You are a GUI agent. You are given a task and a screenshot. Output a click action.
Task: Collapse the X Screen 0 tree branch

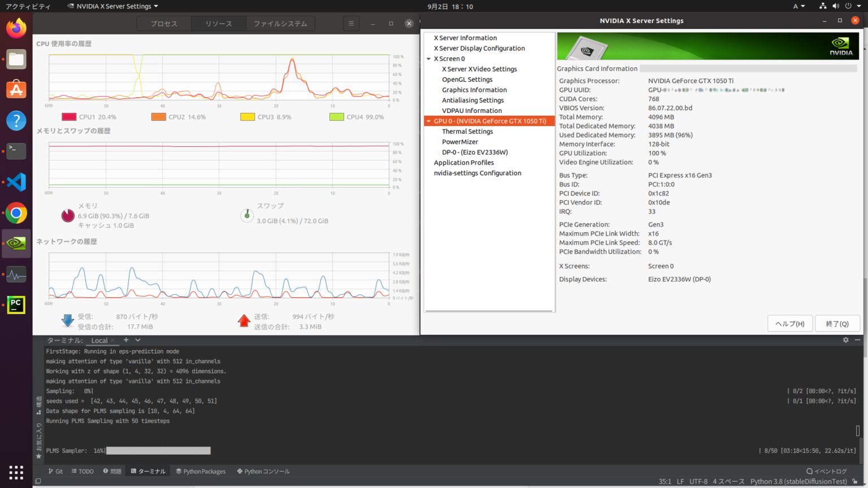429,58
